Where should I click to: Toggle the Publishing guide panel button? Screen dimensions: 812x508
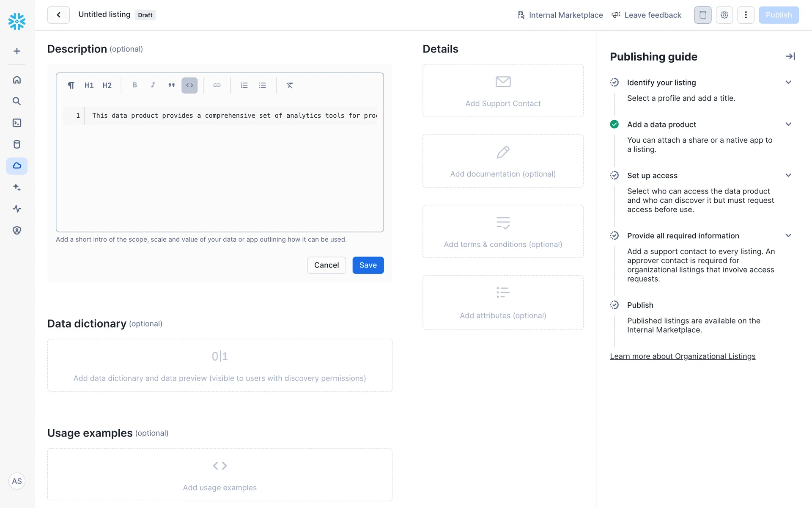point(702,15)
